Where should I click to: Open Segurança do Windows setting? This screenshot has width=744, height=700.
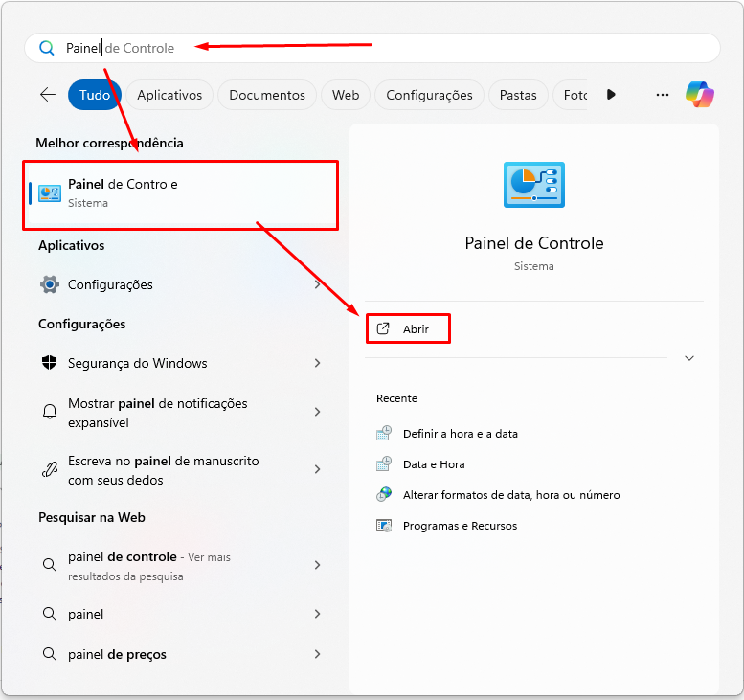tap(180, 363)
